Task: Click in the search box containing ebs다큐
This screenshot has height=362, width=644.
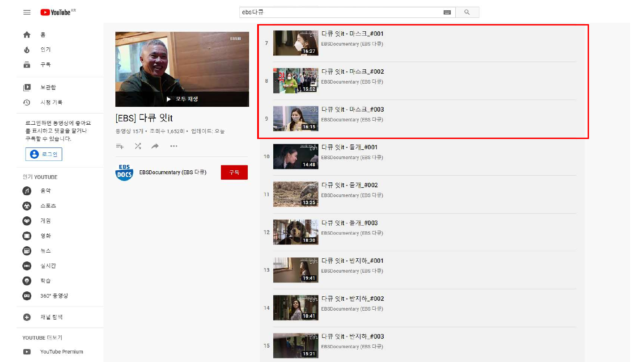Action: (340, 13)
